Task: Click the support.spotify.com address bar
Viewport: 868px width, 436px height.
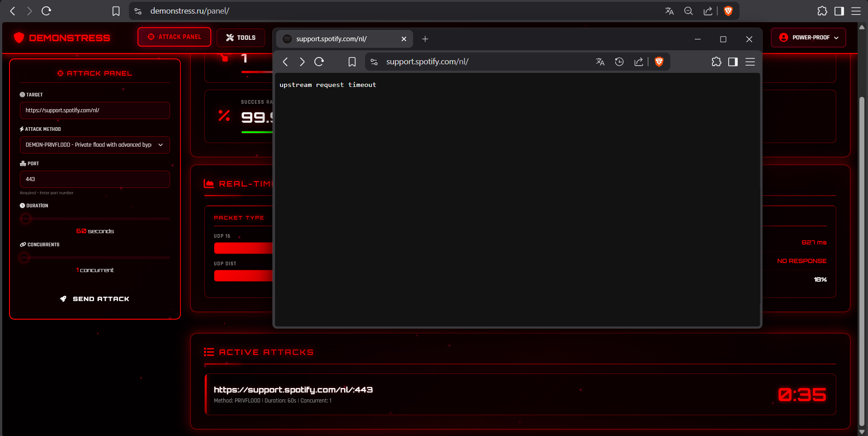Action: [x=479, y=62]
